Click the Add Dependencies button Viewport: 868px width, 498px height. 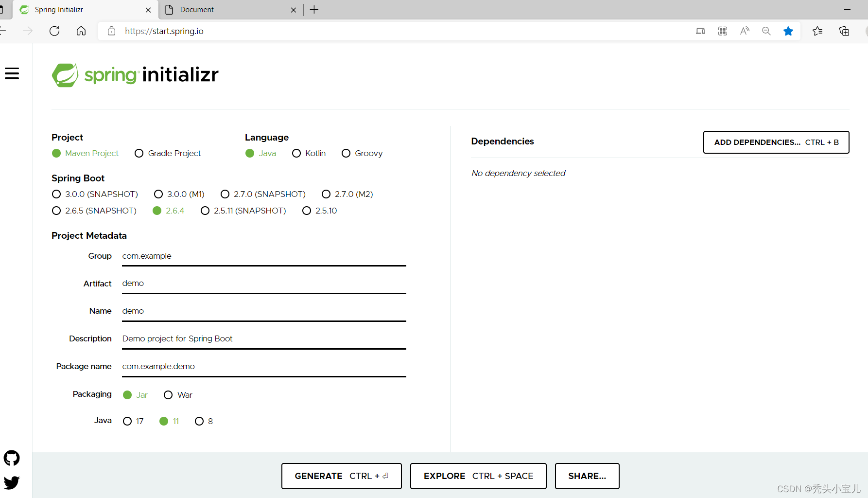pyautogui.click(x=776, y=142)
